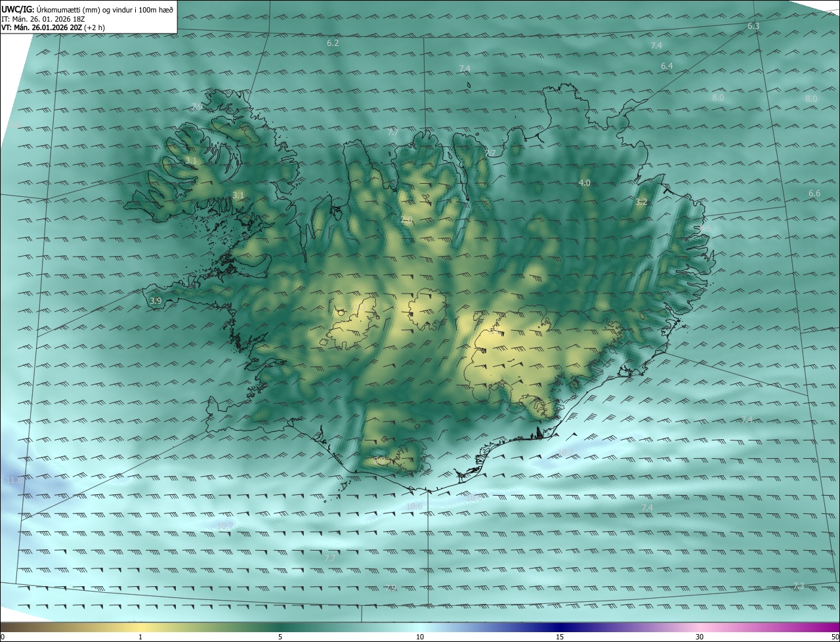The image size is (840, 642).
Task: Click the color scale tick label 0
Action: 2,637
